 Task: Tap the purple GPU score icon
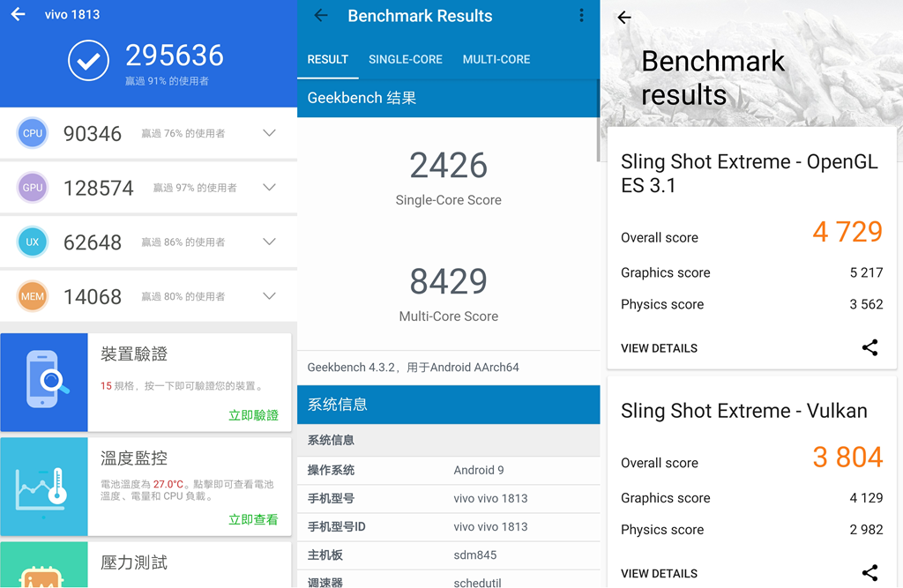click(x=33, y=188)
